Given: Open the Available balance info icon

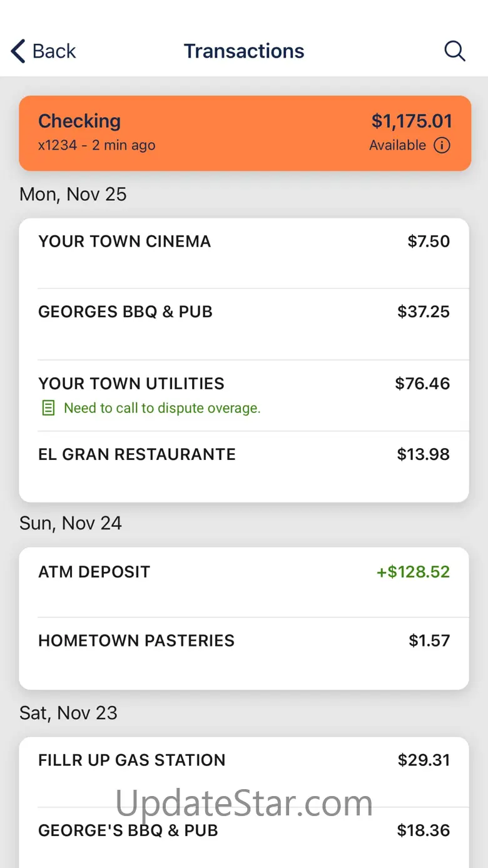Looking at the screenshot, I should pyautogui.click(x=442, y=145).
